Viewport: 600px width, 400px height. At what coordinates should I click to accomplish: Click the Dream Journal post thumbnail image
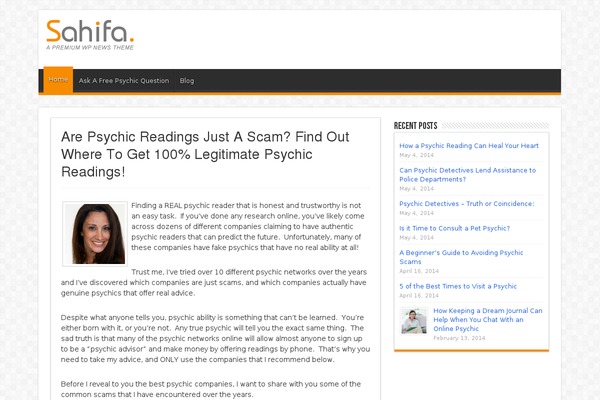point(414,321)
